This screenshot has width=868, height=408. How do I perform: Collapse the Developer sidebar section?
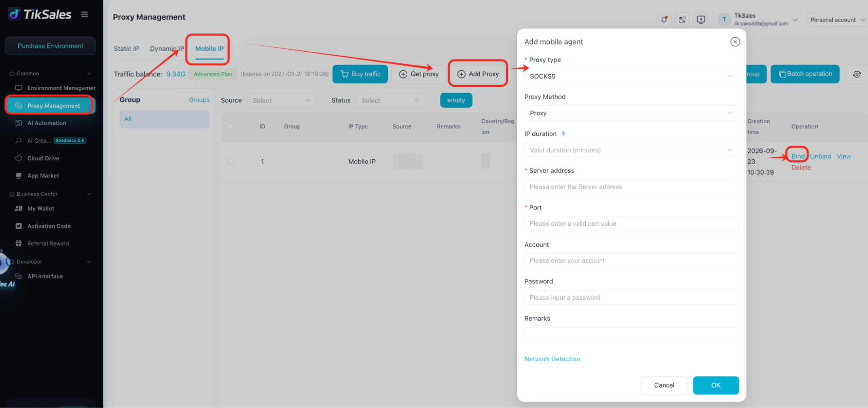tap(89, 262)
